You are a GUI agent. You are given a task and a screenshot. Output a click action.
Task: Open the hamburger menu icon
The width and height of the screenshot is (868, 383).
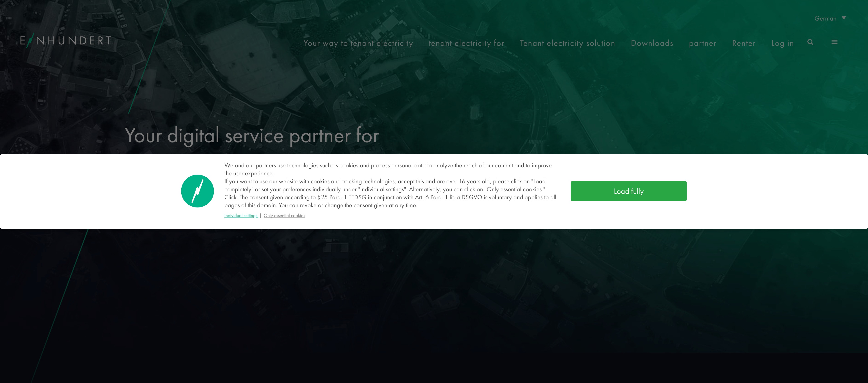[834, 42]
